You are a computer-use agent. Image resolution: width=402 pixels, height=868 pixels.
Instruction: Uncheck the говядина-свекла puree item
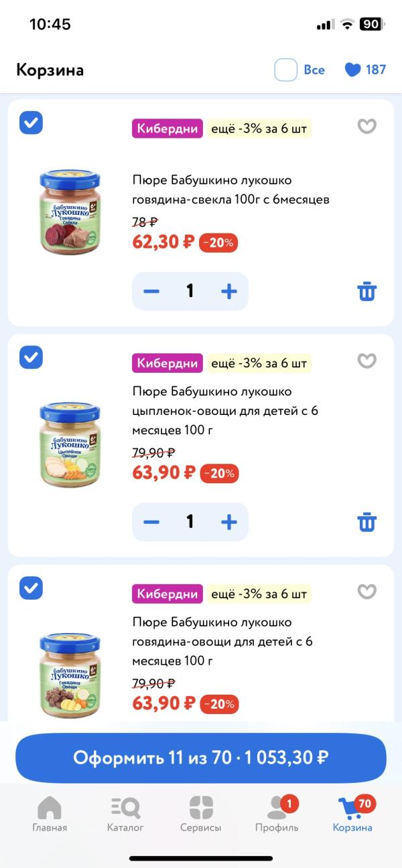coord(31,122)
